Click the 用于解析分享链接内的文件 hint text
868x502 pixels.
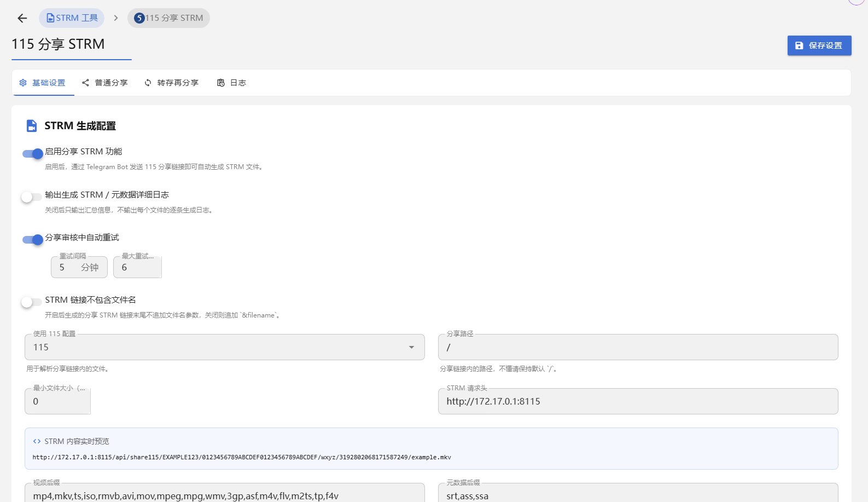click(x=68, y=369)
